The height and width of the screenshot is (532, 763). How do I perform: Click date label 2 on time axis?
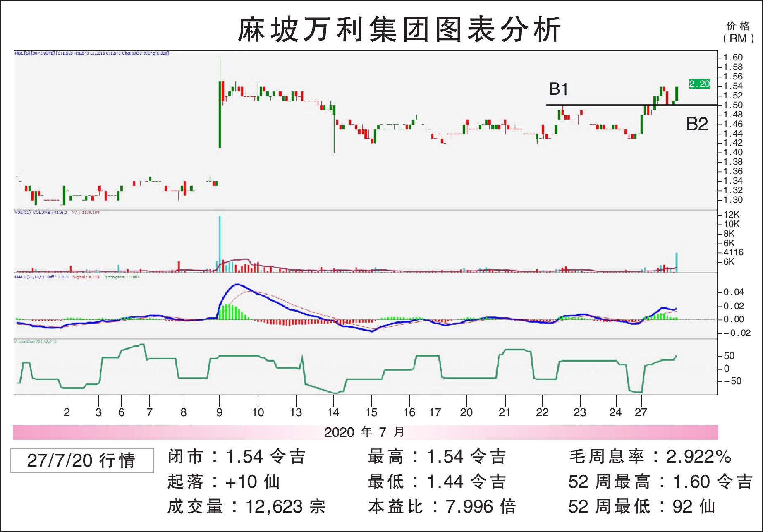pos(67,412)
